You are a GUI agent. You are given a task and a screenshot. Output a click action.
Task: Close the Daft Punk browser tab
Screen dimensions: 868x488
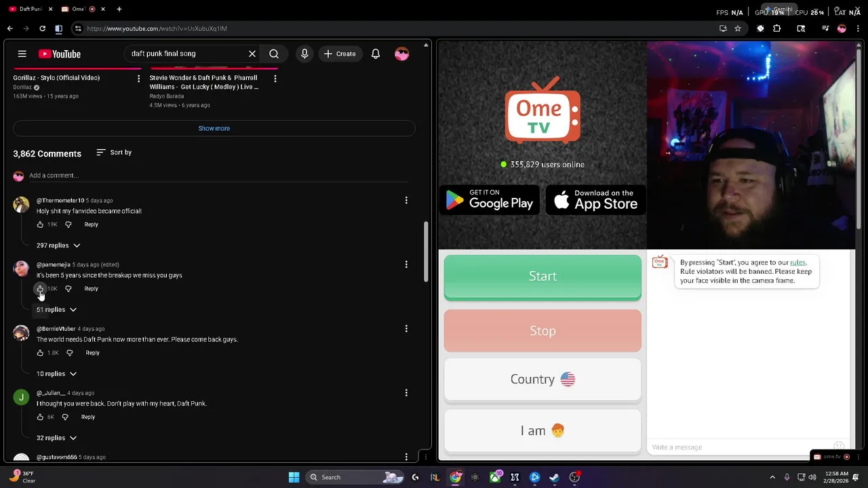click(x=50, y=9)
